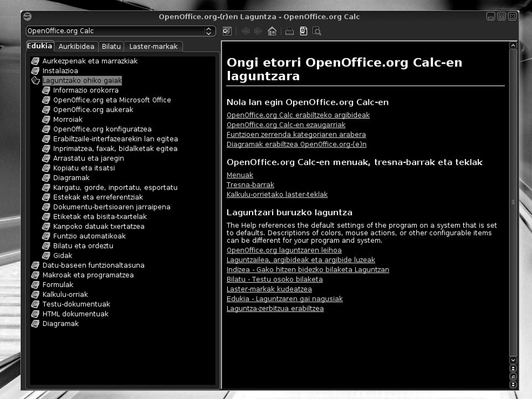Open the Laster-markak kudeatzea link
Screen dimensions: 532x399
coord(269,289)
